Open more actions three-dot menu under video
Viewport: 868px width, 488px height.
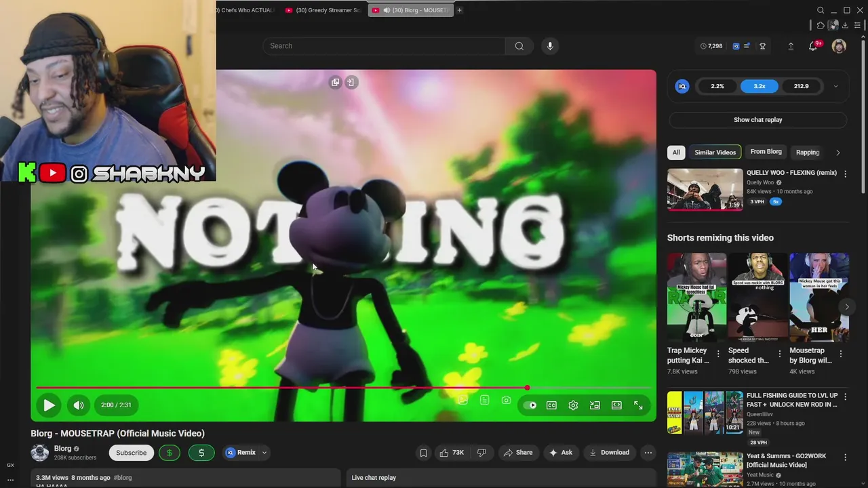click(x=648, y=453)
